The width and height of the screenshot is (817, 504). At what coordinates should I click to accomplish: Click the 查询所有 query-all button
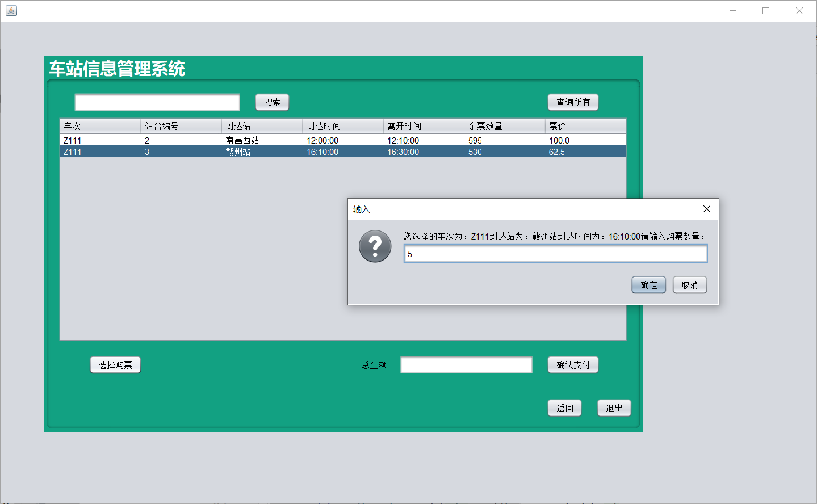[x=572, y=102]
